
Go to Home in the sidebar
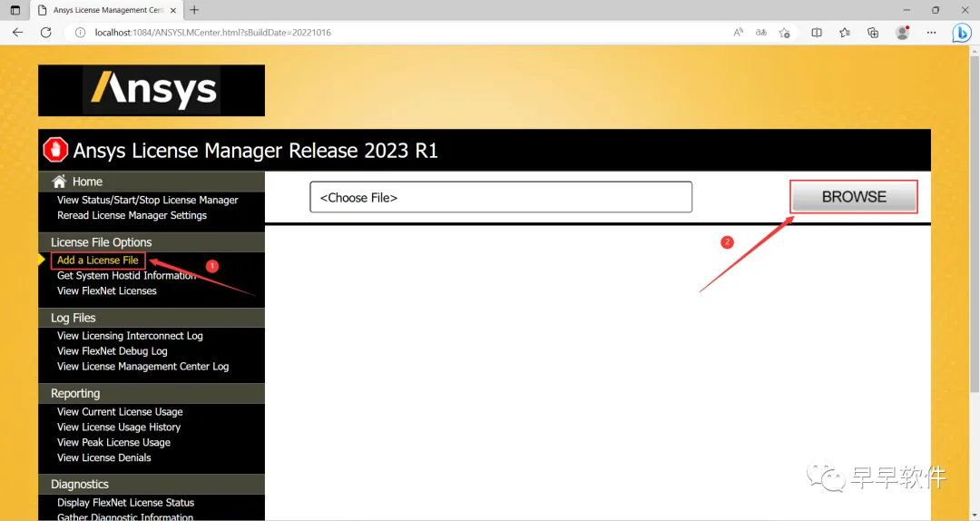coord(87,182)
